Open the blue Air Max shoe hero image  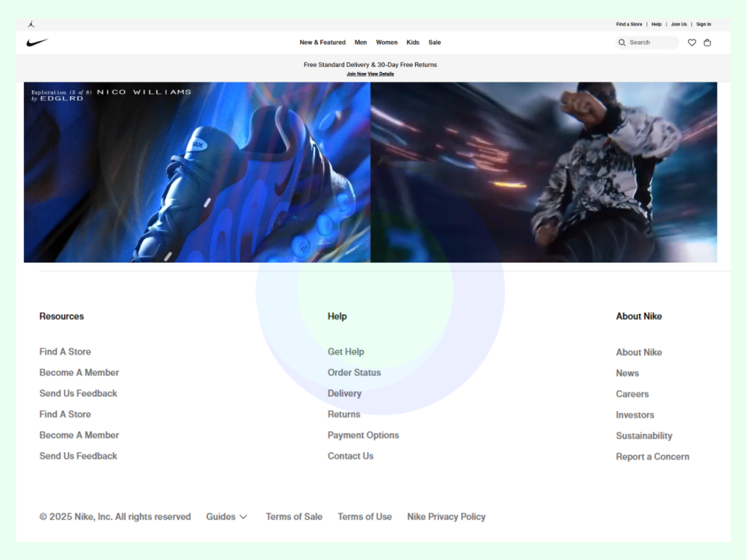[197, 172]
